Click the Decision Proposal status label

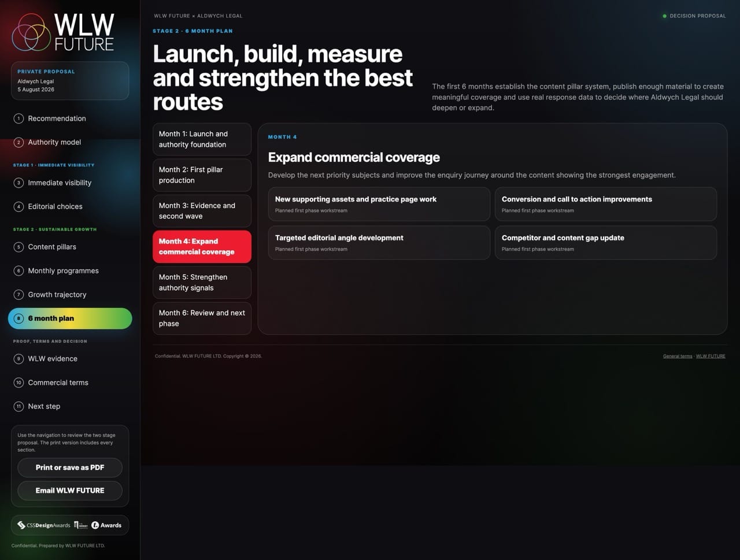(x=694, y=16)
